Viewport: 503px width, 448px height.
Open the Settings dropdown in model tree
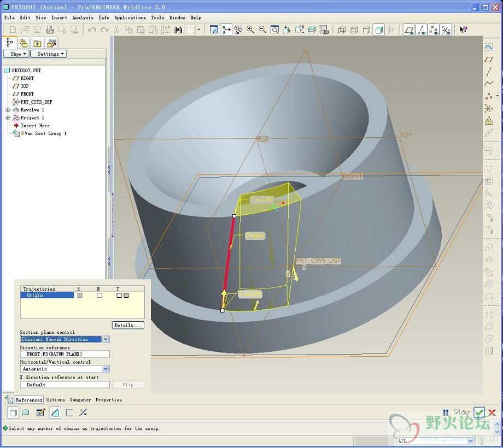pos(49,54)
